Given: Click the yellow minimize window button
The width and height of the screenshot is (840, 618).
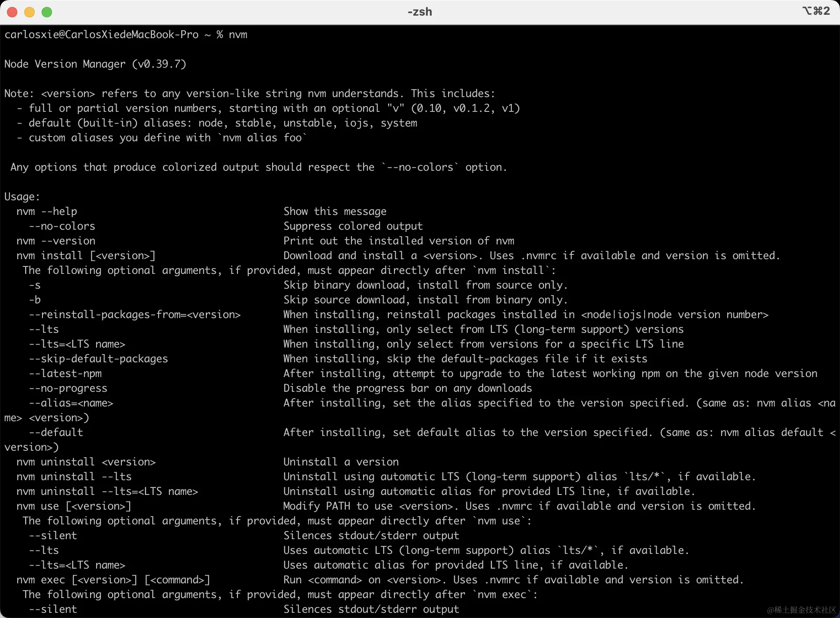Looking at the screenshot, I should [x=29, y=12].
